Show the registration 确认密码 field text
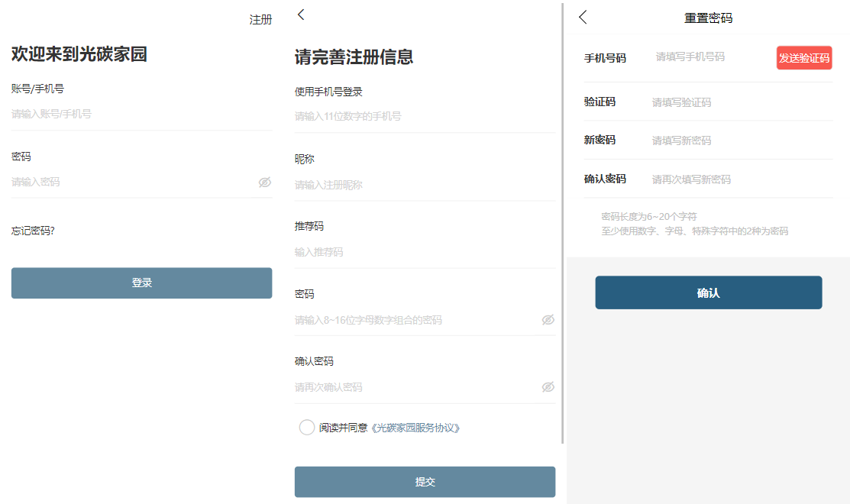850x504 pixels. pos(548,387)
